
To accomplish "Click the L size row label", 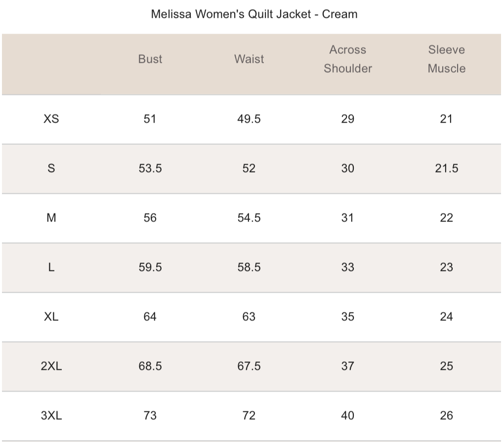I will click(51, 267).
